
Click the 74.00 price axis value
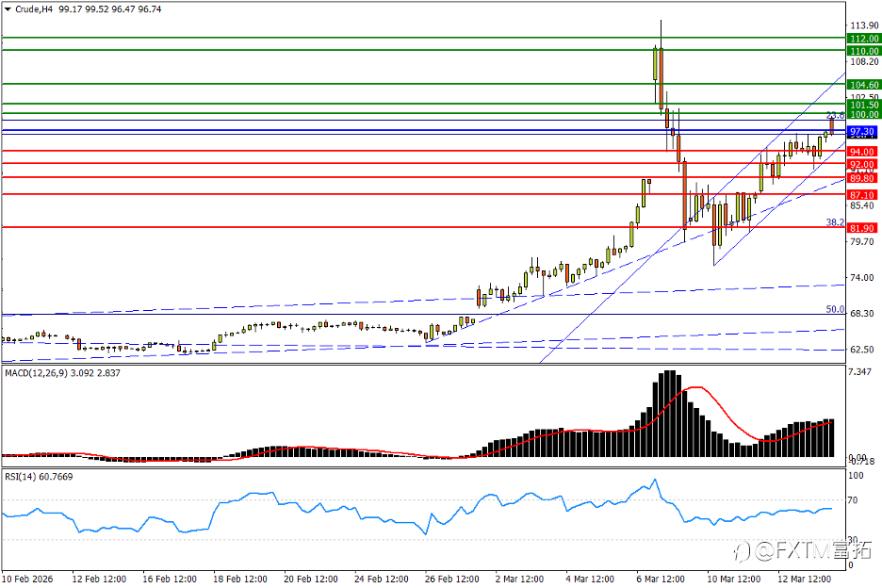862,277
